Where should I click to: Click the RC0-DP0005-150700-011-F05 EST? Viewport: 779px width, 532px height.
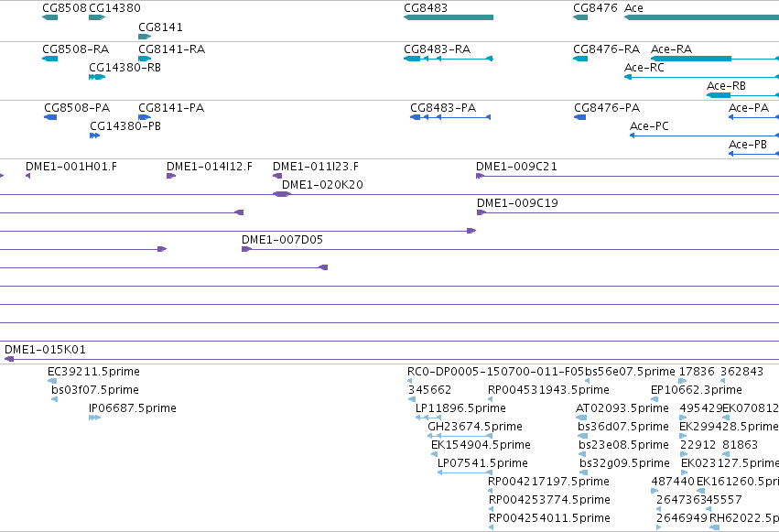(411, 381)
